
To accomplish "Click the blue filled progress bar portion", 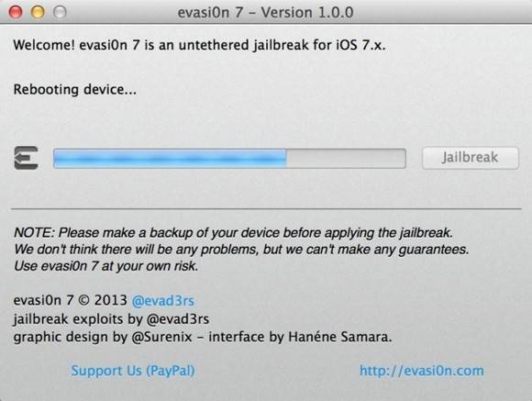I will click(170, 158).
